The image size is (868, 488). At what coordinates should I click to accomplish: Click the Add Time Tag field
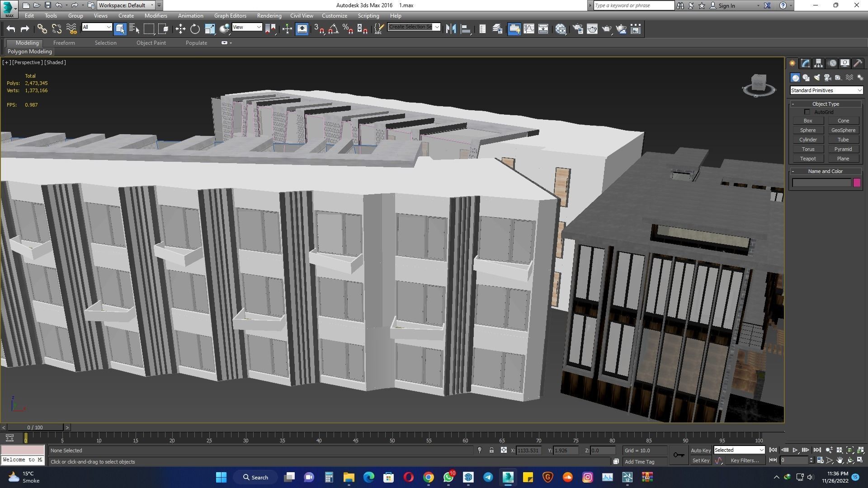pyautogui.click(x=642, y=462)
